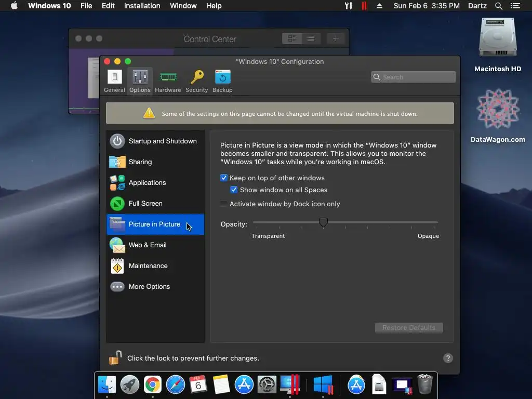Open the Window menu
Viewport: 532px width, 399px height.
click(x=183, y=6)
